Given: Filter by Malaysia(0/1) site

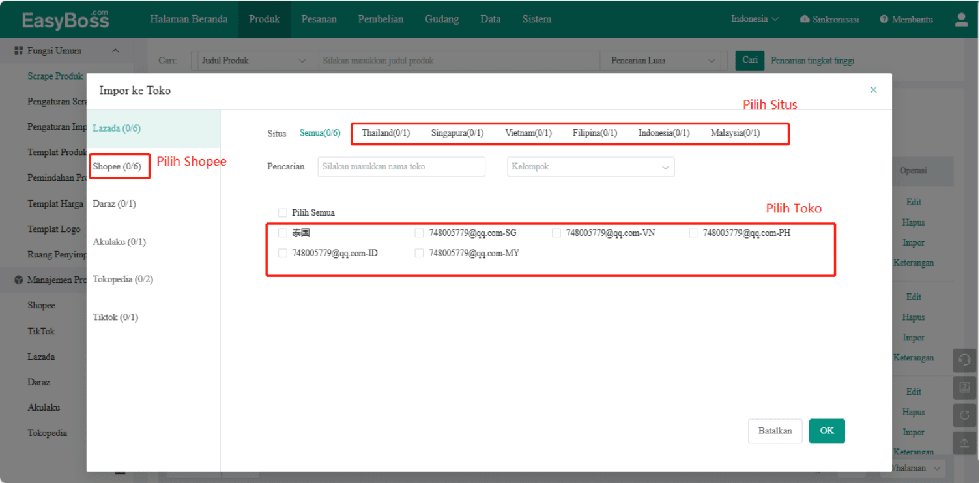Looking at the screenshot, I should [735, 133].
